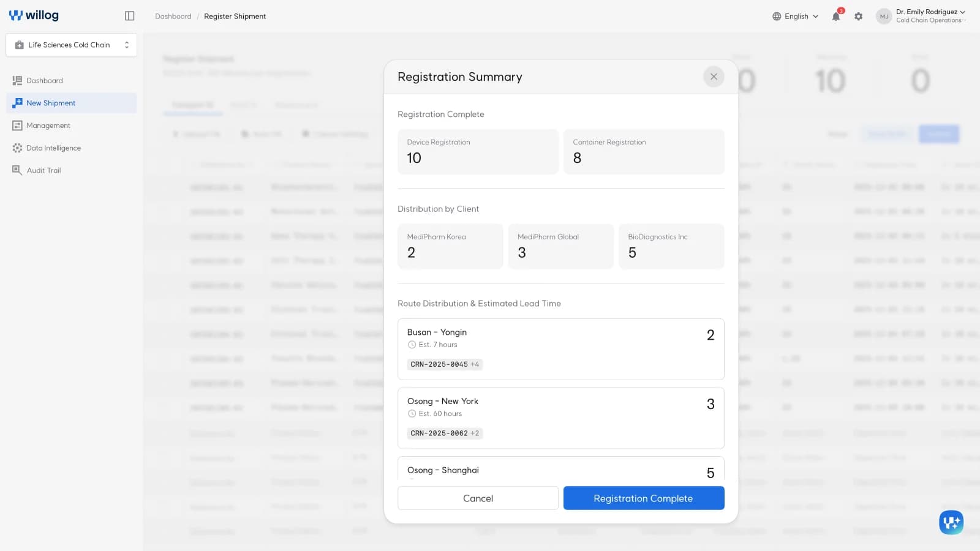Open the English language dropdown
This screenshot has height=551, width=980.
point(795,17)
